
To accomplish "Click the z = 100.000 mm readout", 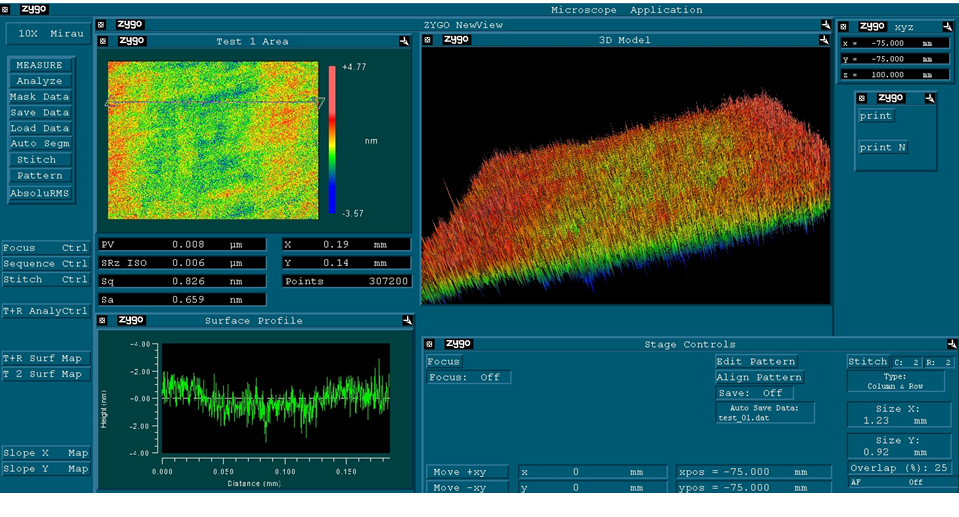I will click(x=895, y=75).
